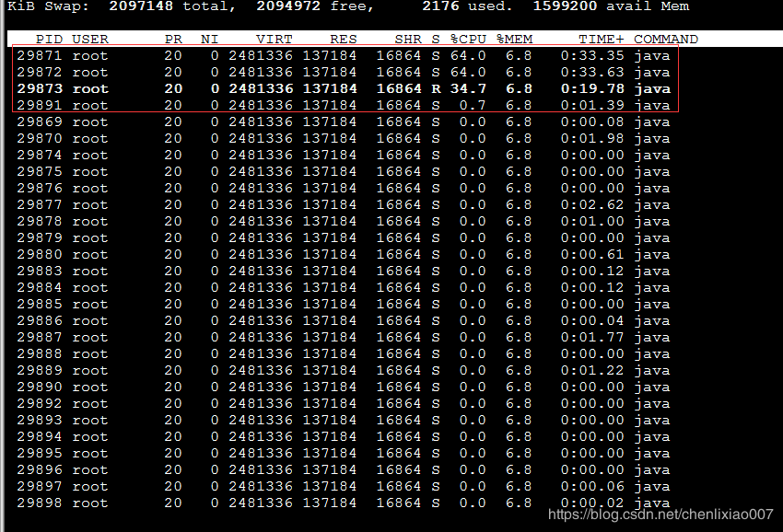This screenshot has width=783, height=532.
Task: Click the %CPU column header
Action: tap(468, 39)
